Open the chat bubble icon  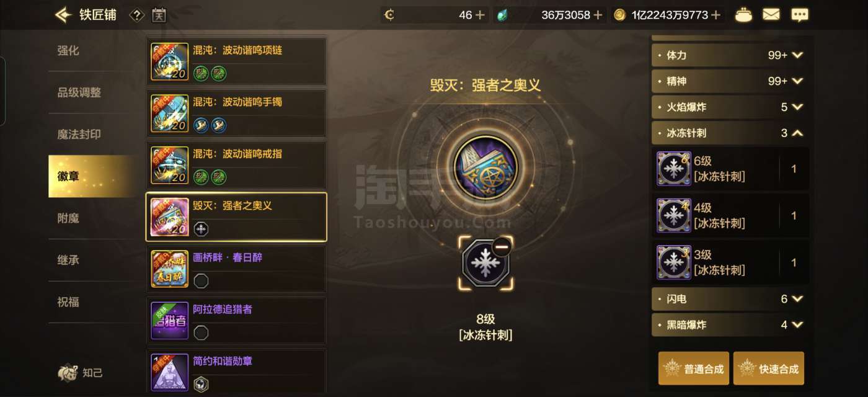[800, 15]
